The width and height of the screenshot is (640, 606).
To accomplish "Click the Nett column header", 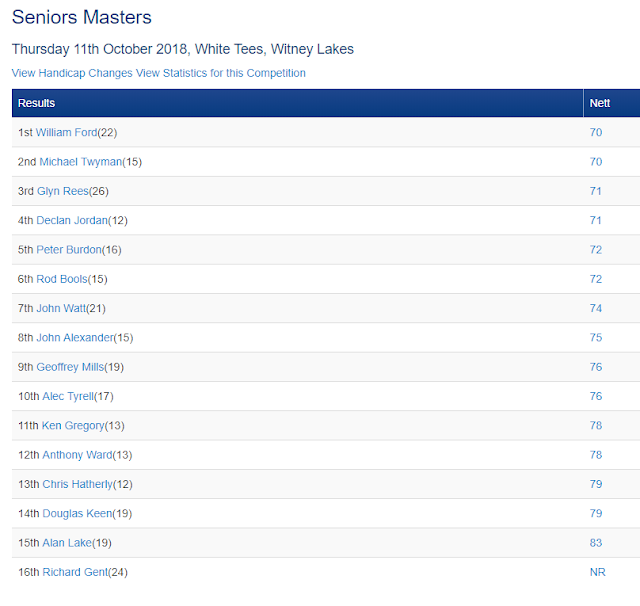I will coord(612,103).
